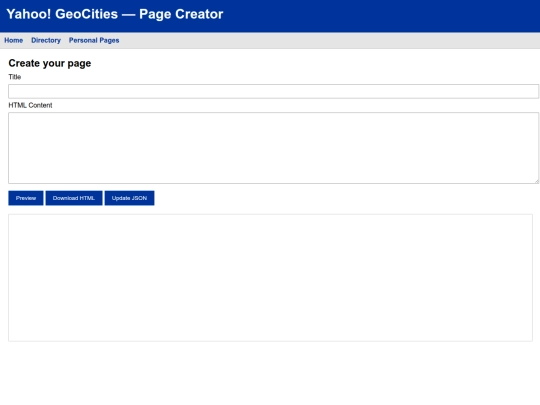
Task: Go to the Directory link
Action: pyautogui.click(x=46, y=40)
